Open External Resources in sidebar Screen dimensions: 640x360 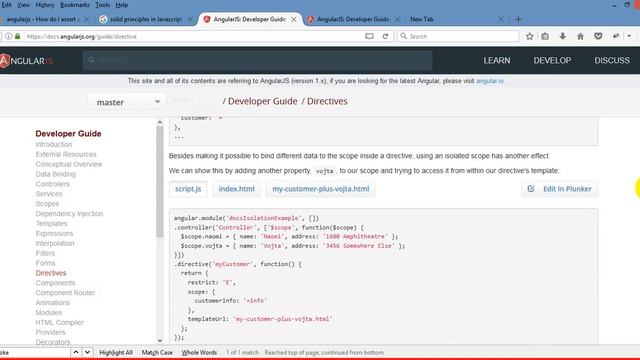coord(66,154)
